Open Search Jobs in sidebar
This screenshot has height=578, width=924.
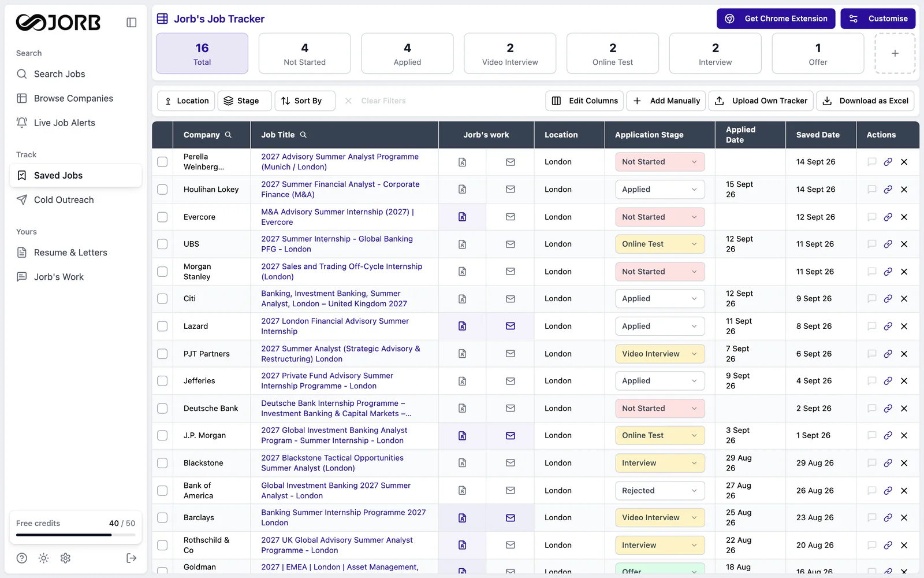click(76, 74)
